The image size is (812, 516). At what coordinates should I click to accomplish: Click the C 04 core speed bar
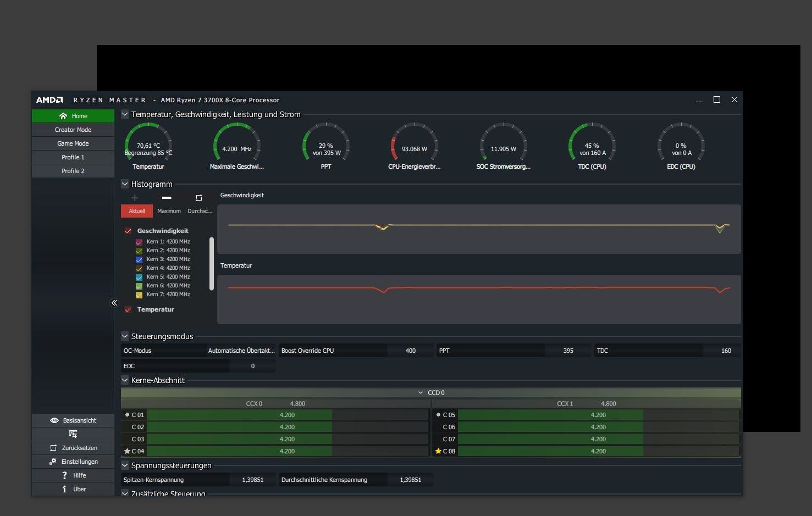(288, 451)
